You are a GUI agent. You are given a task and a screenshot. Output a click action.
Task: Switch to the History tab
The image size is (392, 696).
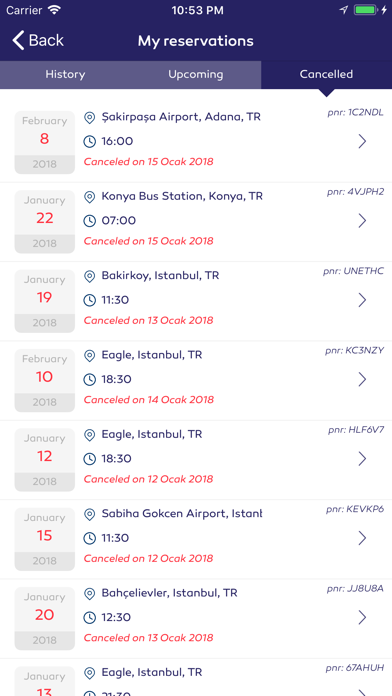tap(65, 75)
